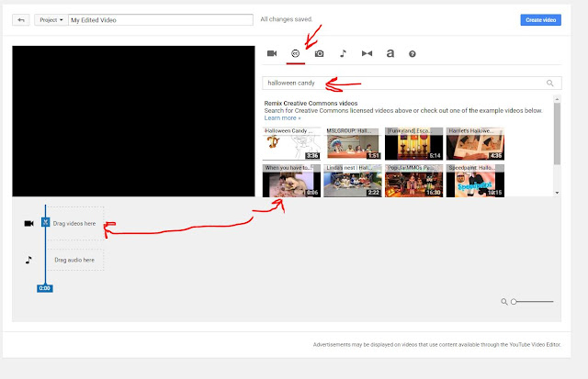Click the Create video button
Screen dimensions: 588x379
(540, 20)
